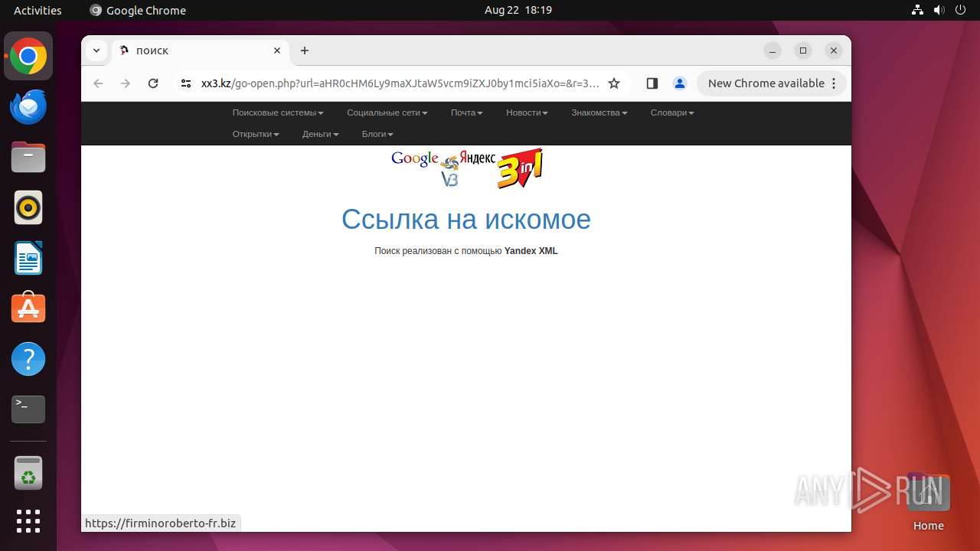Open the Chrome three-dot menu
Screen dimensions: 980x551
tap(834, 83)
